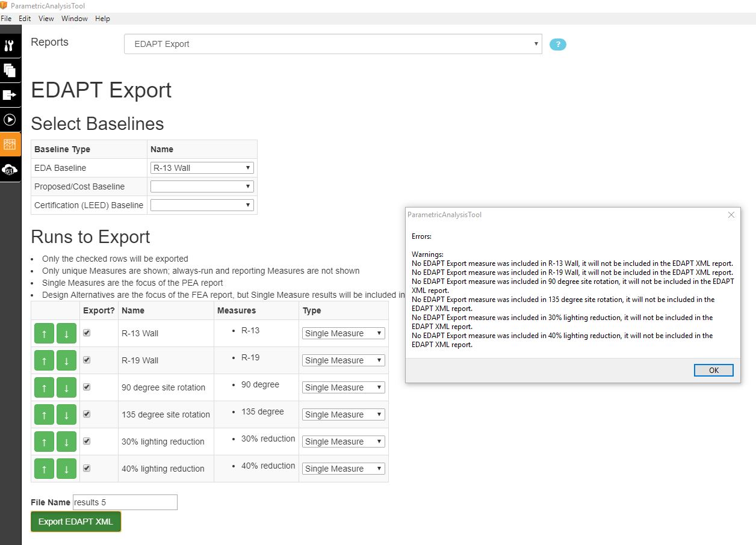Open the Reports dropdown showing EDAPT Export
Viewport: 756px width, 545px height.
(x=333, y=44)
